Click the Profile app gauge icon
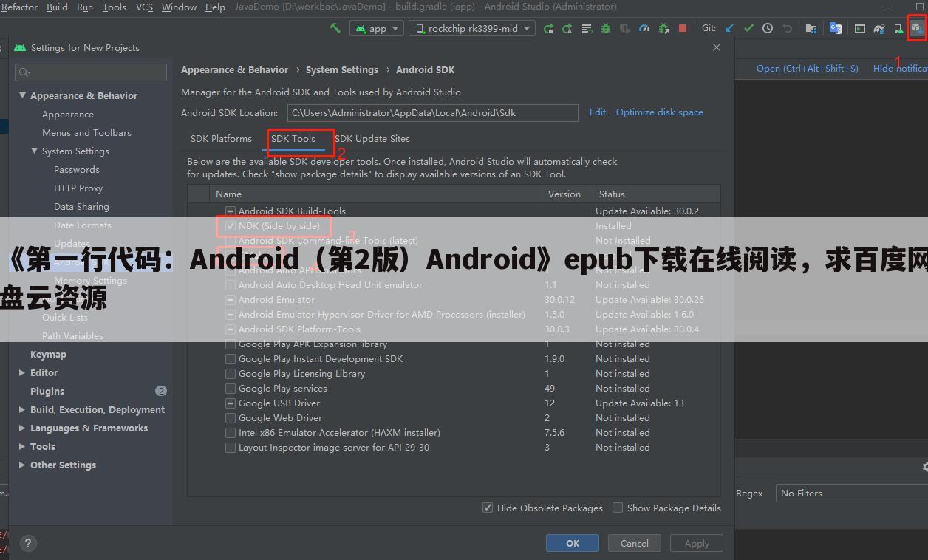This screenshot has height=560, width=928. pos(644,29)
